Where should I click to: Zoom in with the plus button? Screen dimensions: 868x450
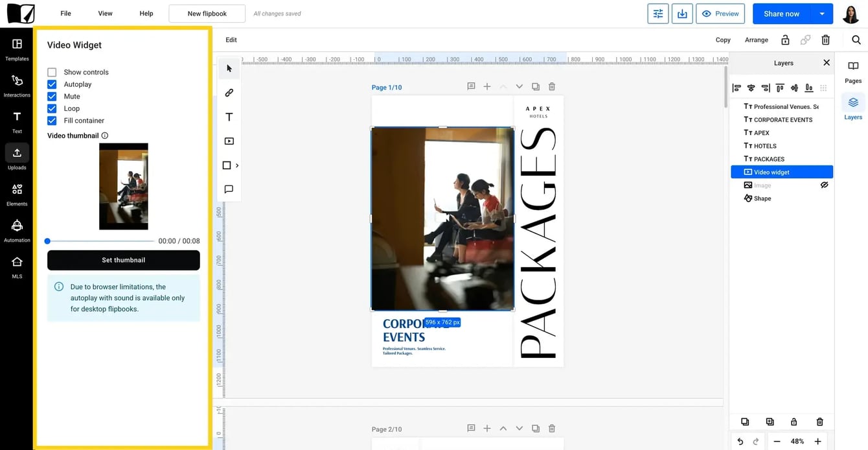click(x=817, y=442)
